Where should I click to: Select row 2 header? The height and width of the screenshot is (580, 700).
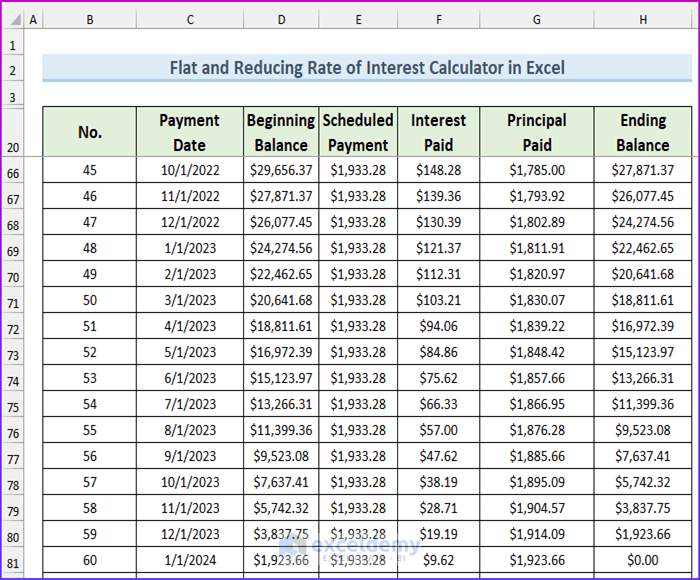pos(13,70)
